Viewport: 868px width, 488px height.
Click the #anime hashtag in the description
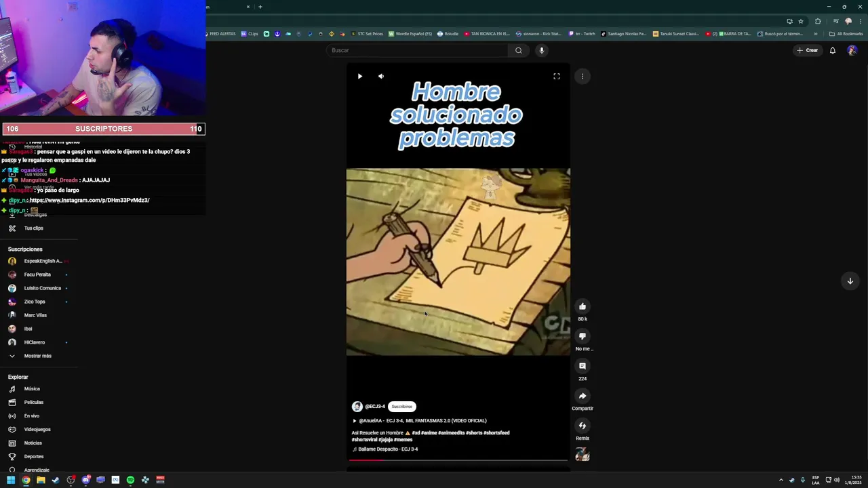click(x=429, y=433)
